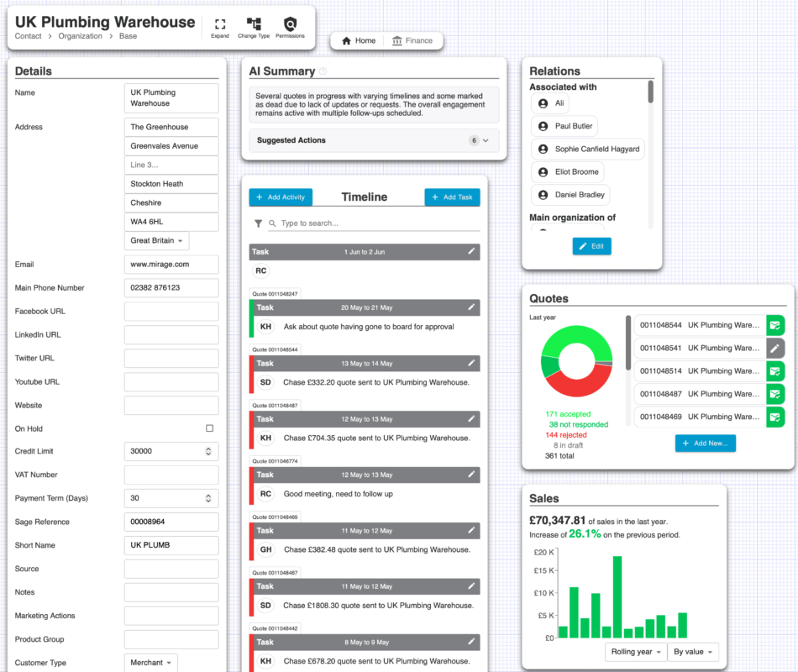Open the Paul Butler relation chip
Image resolution: width=798 pixels, height=672 pixels.
(564, 126)
